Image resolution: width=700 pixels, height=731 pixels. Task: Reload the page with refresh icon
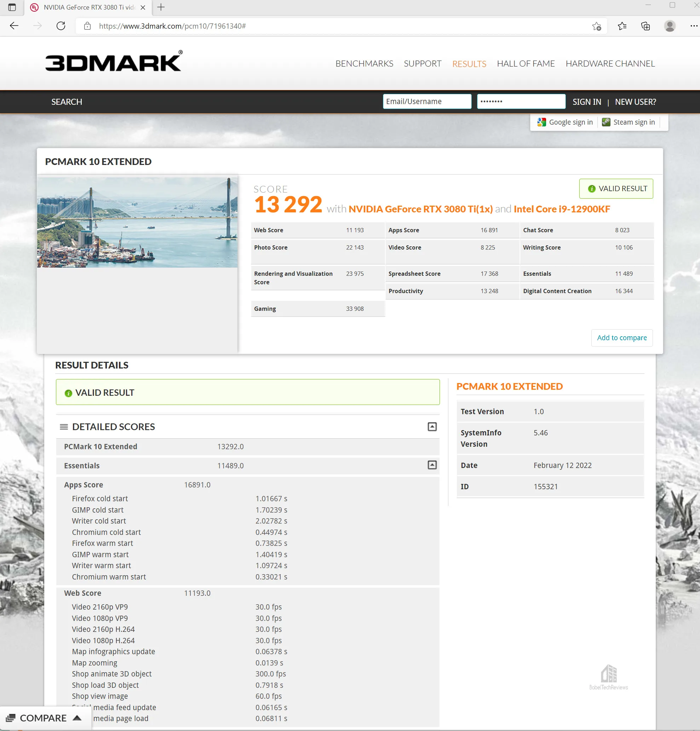click(61, 26)
